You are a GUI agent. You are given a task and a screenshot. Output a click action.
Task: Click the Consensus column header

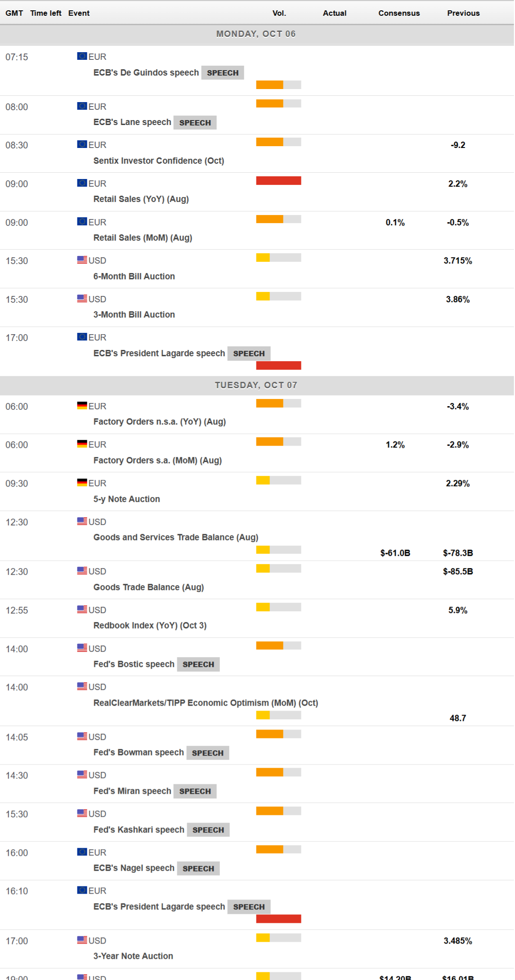(x=399, y=13)
